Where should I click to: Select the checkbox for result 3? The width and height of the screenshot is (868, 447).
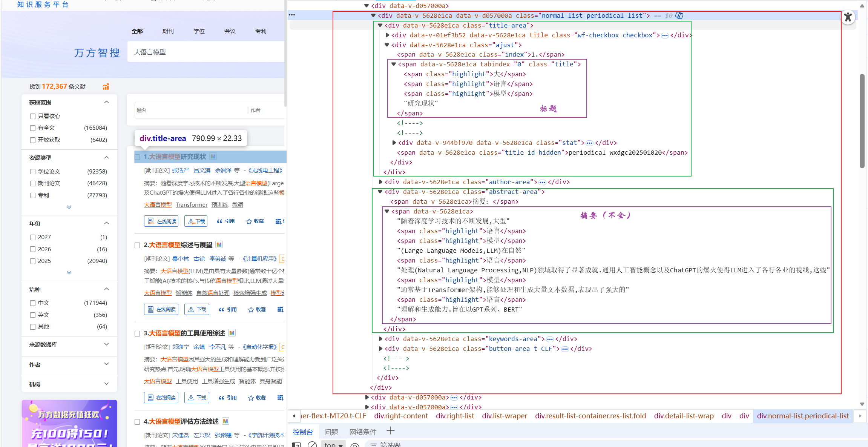point(137,333)
